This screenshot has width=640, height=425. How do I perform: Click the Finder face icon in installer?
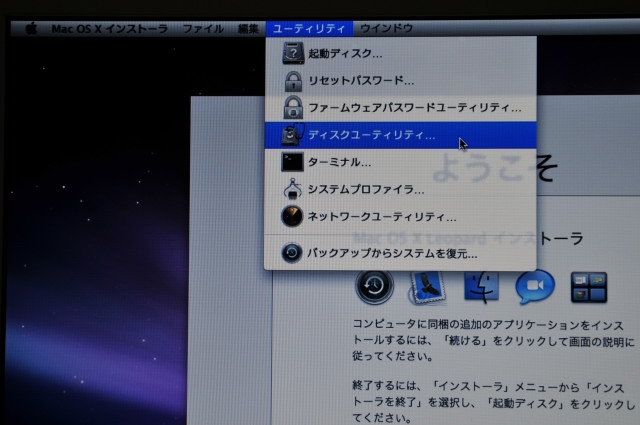coord(481,287)
